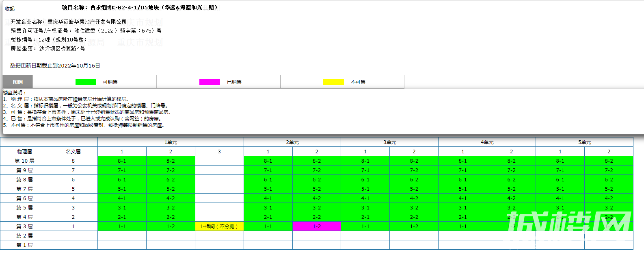Click the green 可销售 legend swatch

pyautogui.click(x=86, y=82)
